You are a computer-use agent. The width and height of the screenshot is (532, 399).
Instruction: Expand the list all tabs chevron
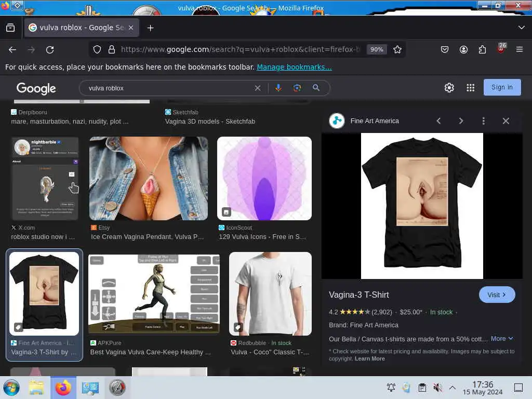point(522,28)
